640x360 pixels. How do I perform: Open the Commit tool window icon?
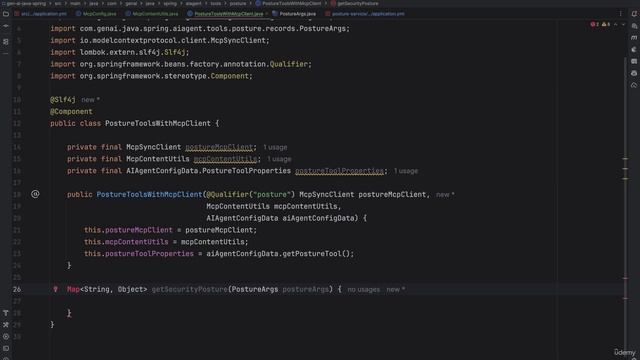point(6,26)
